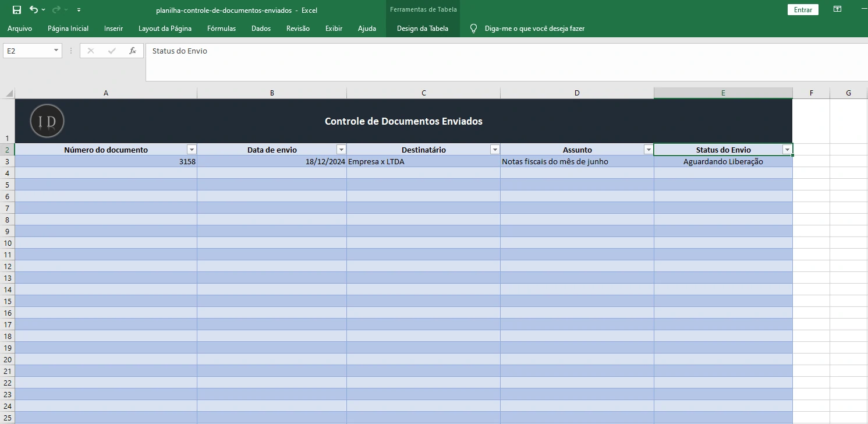This screenshot has height=424, width=868.
Task: Click the Diga-me lightbulb icon
Action: point(473,28)
